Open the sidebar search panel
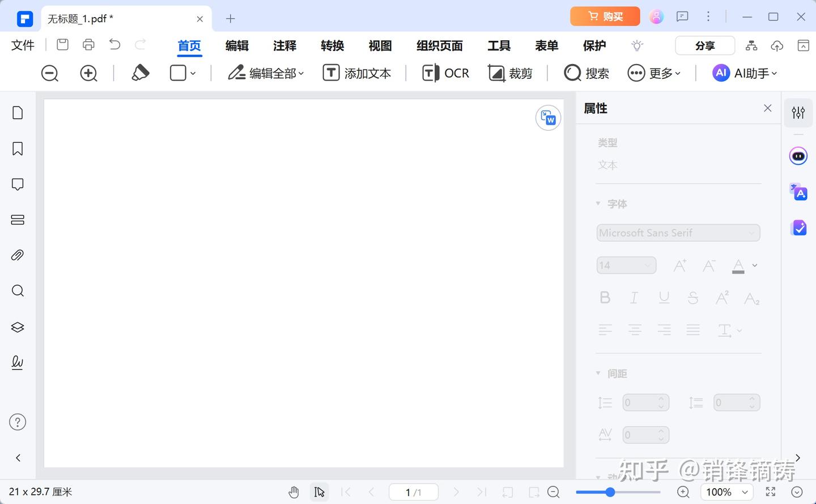 pos(18,291)
